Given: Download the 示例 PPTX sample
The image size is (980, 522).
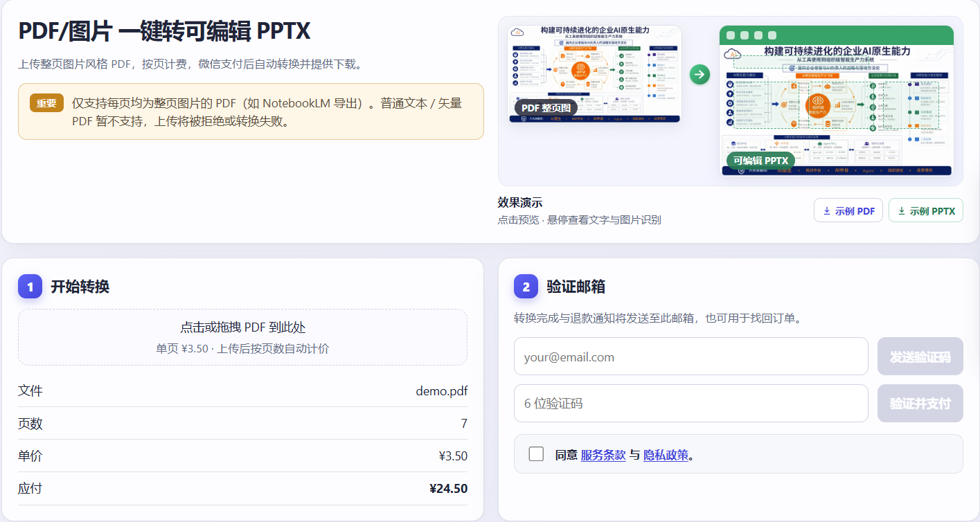Looking at the screenshot, I should point(926,210).
